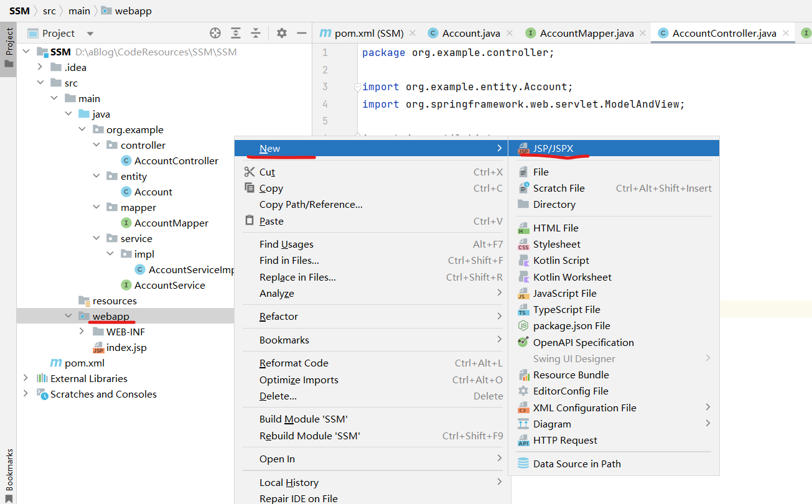Open the Bookmarks tool window stripe
This screenshot has width=812, height=504.
(x=9, y=474)
